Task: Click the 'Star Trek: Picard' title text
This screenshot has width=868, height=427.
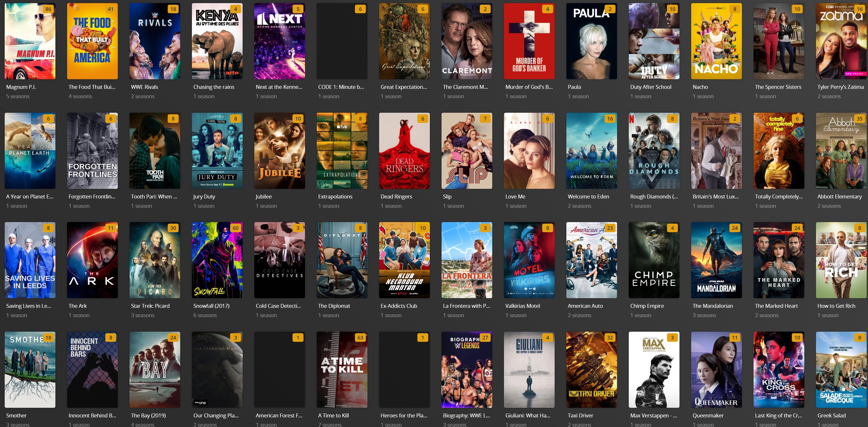Action: 150,306
